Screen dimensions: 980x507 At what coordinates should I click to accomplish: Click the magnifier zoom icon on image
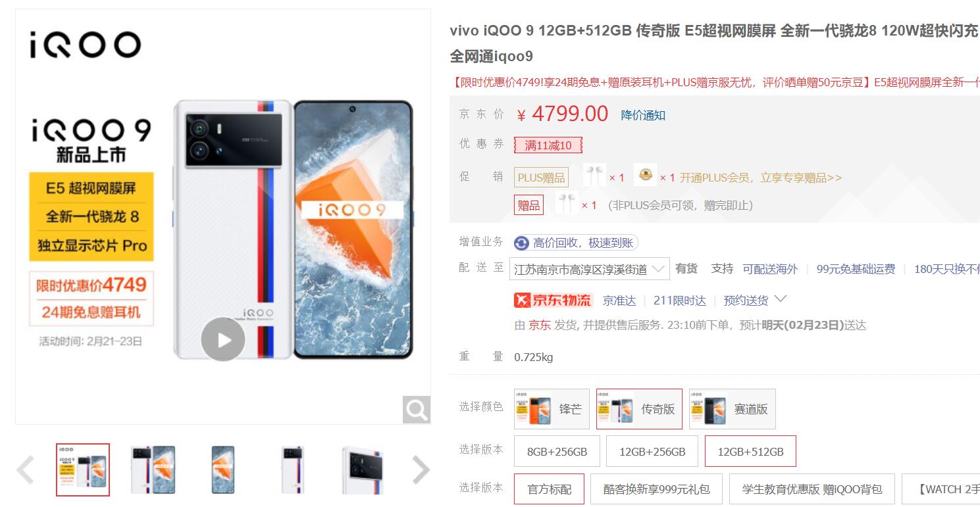(x=417, y=410)
